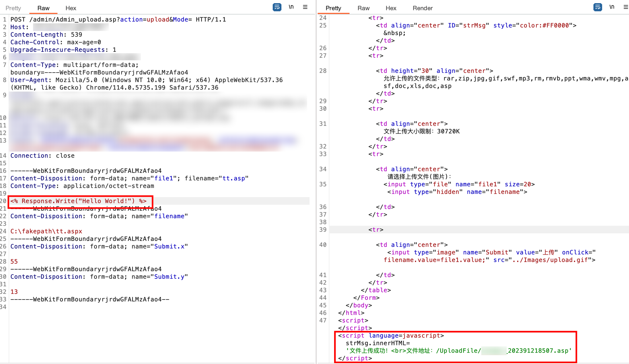Show response in Render tab
629x364 pixels.
(422, 8)
